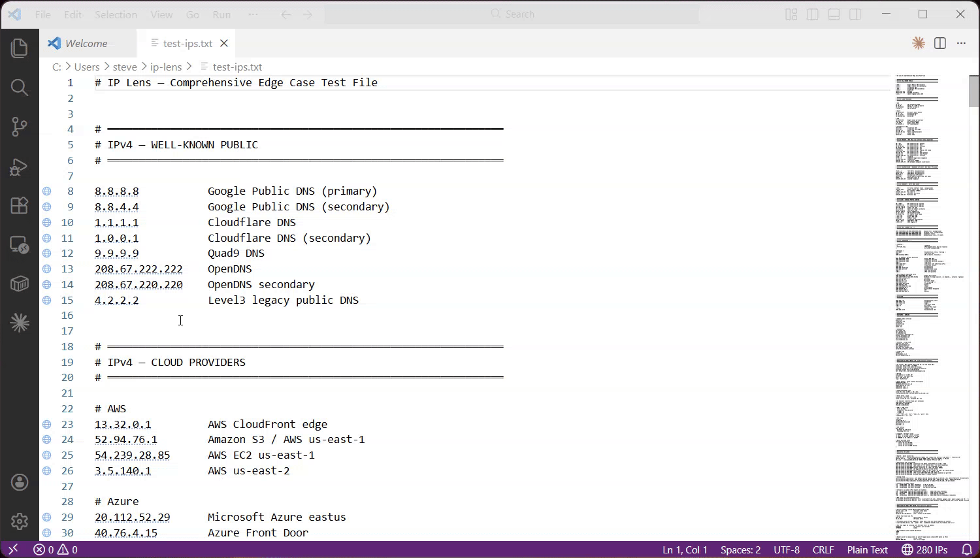The image size is (980, 558).
Task: Expand the hidden menus ellipsis in menu bar
Action: click(x=253, y=14)
